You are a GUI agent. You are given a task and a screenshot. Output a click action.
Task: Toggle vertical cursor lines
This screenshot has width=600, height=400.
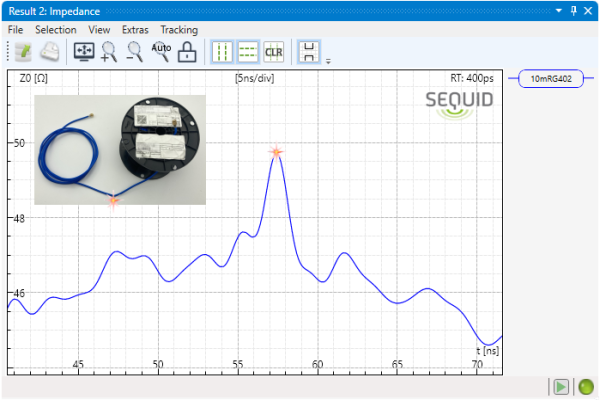[222, 52]
